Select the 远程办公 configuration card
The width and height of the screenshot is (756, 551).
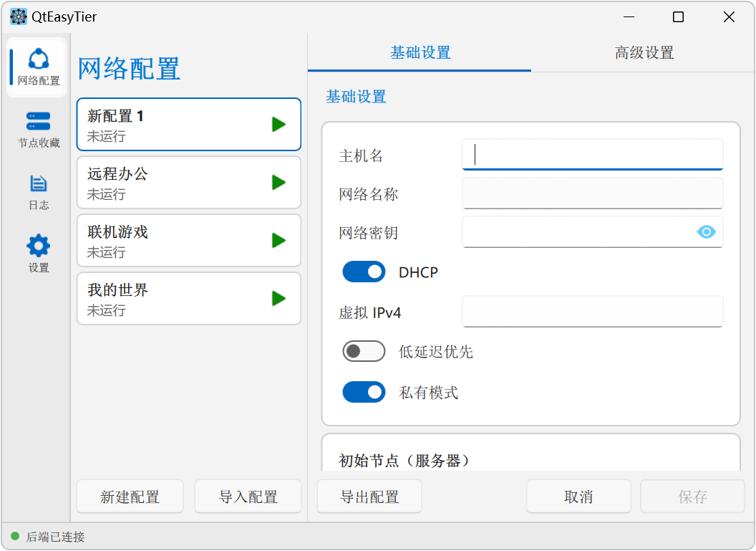point(189,183)
